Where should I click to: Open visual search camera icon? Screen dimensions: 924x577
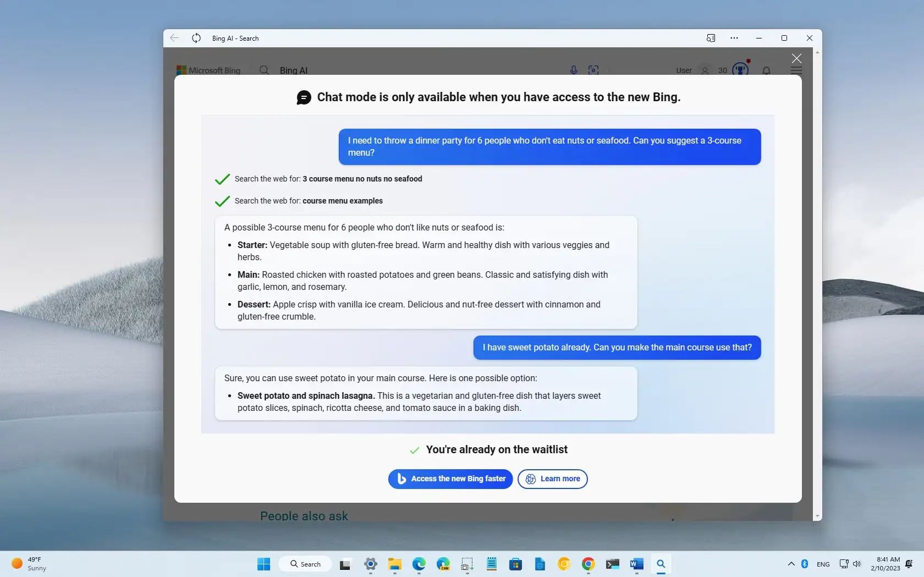(593, 70)
